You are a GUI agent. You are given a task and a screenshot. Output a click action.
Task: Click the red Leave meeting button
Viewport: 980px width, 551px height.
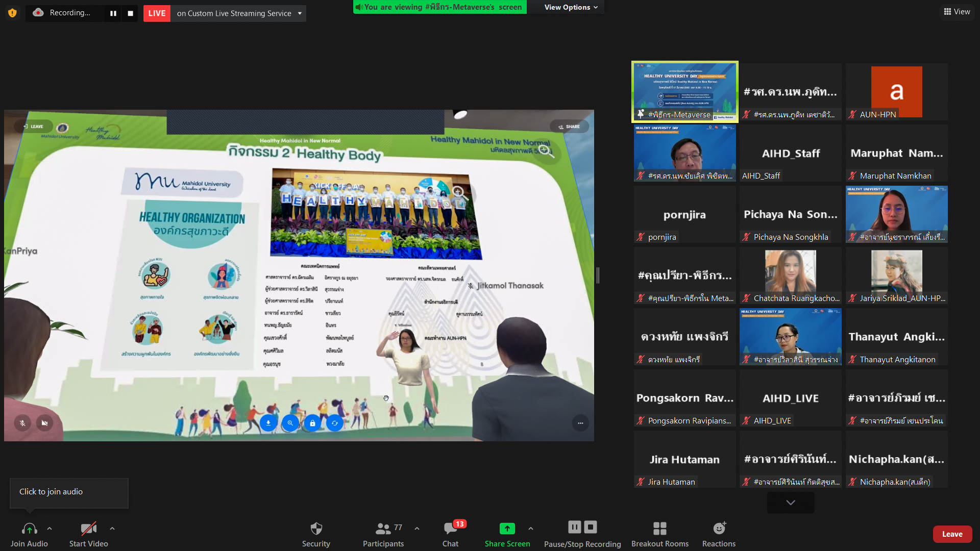pyautogui.click(x=952, y=534)
